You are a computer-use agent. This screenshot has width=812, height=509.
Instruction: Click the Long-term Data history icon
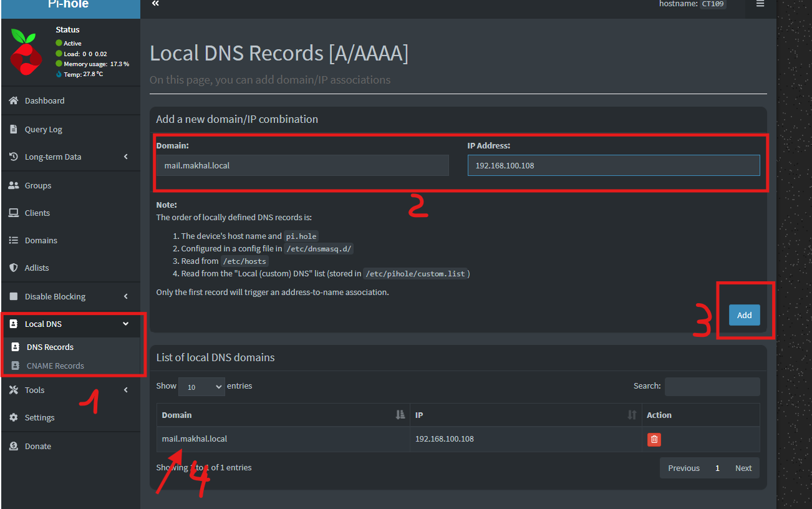tap(14, 157)
